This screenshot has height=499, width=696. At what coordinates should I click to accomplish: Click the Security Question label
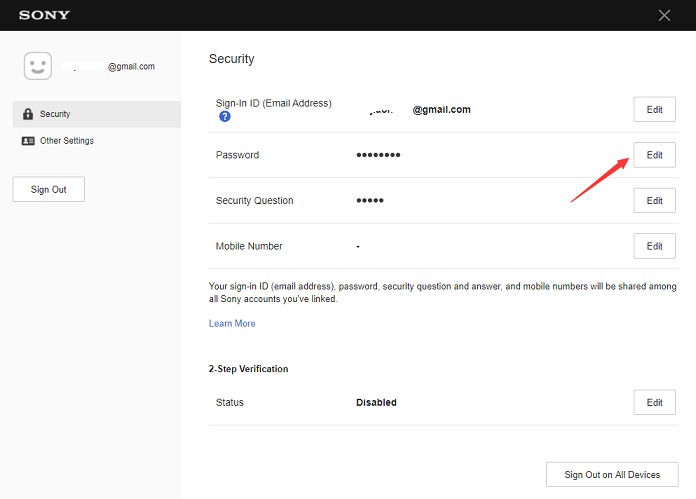(255, 201)
